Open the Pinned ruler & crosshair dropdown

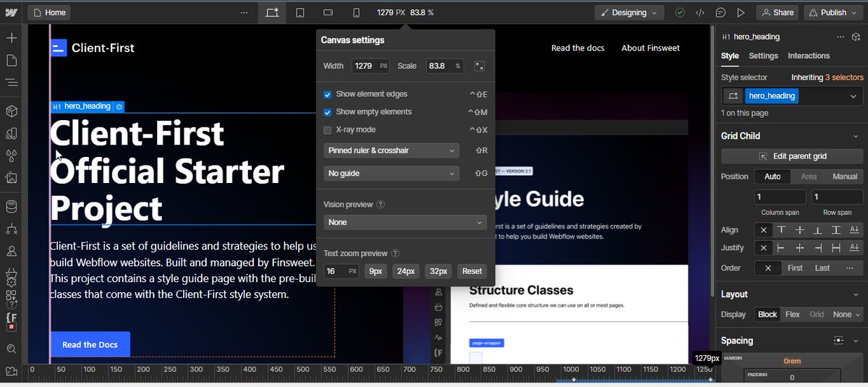tap(391, 150)
